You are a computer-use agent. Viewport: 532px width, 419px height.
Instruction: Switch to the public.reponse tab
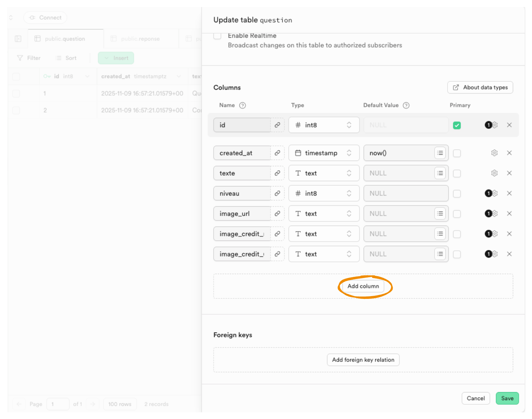pos(140,39)
